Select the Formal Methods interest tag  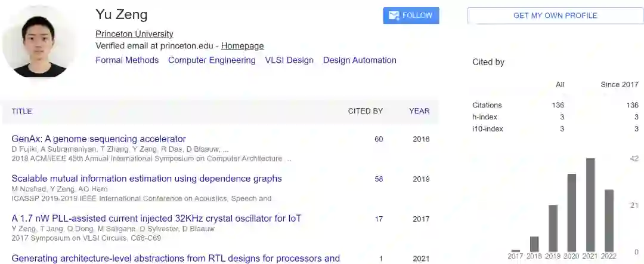127,60
